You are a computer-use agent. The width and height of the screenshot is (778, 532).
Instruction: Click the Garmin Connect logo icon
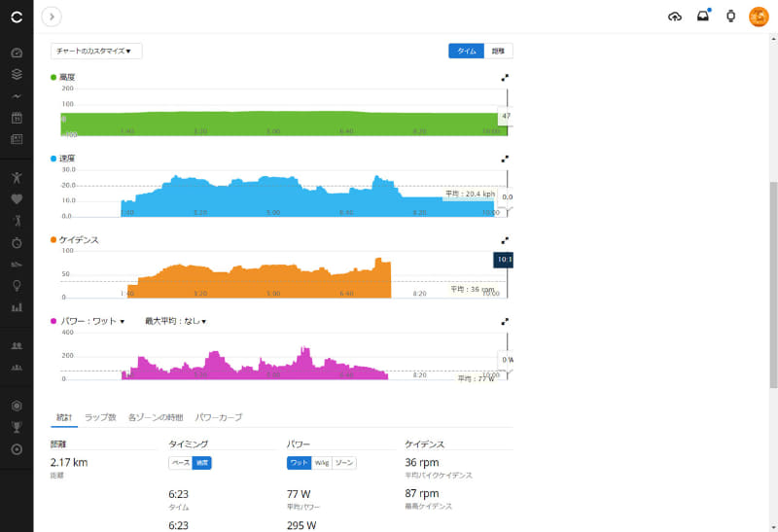(17, 17)
